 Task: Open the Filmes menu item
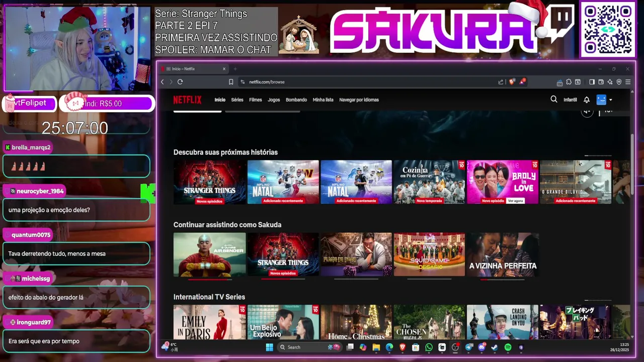tap(256, 100)
